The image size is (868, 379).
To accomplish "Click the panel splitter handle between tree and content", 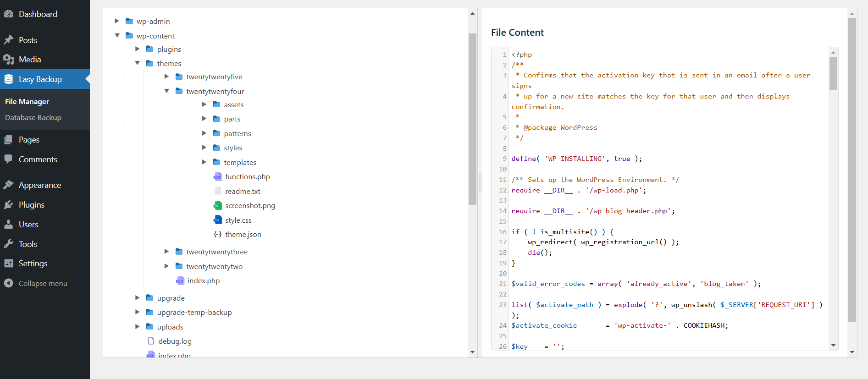I will (x=480, y=183).
